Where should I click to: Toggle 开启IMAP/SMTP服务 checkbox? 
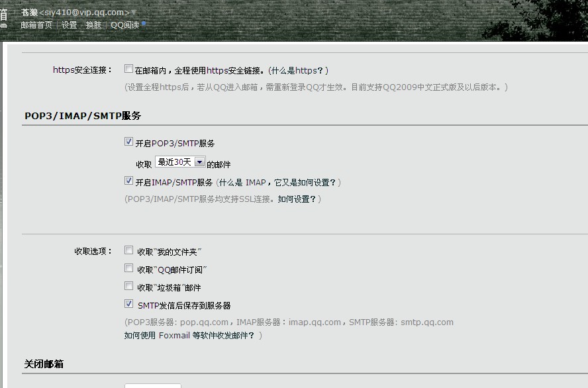point(128,181)
